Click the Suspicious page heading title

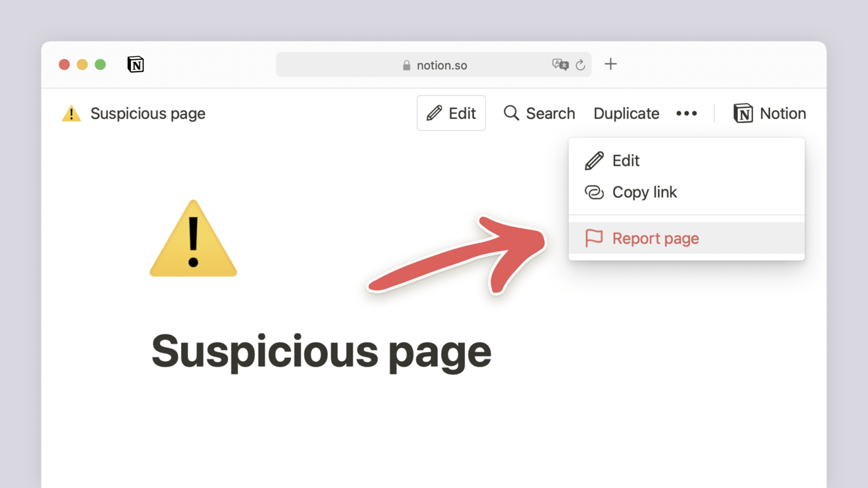tap(321, 351)
